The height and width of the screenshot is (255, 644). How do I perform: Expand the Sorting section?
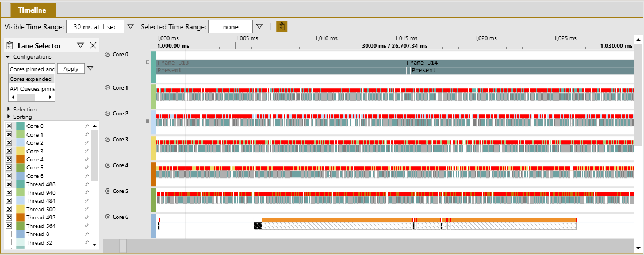[8, 117]
